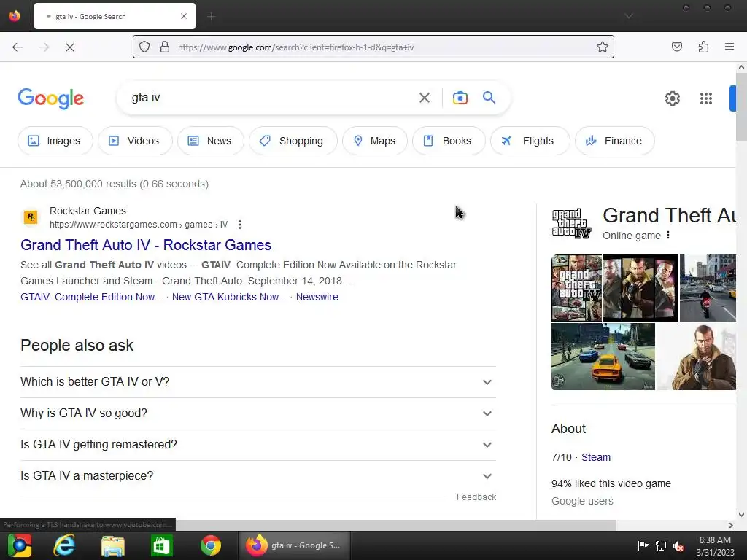Expand 'Which is better GTA IV or V?'

[x=258, y=382]
